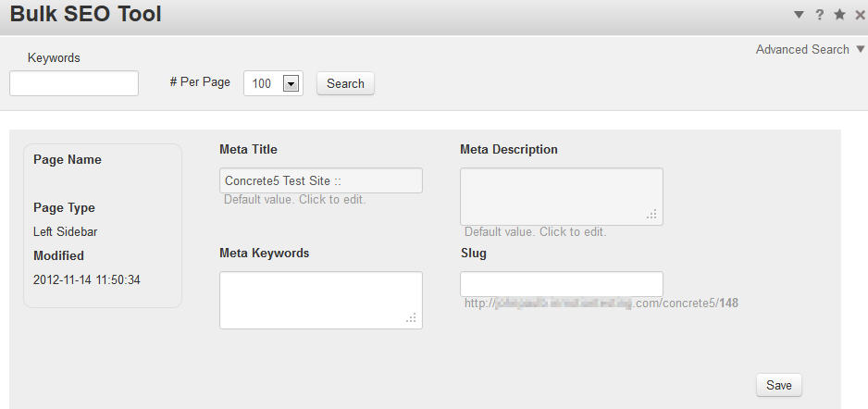Close the Bulk SEO Tool panel

click(x=860, y=15)
